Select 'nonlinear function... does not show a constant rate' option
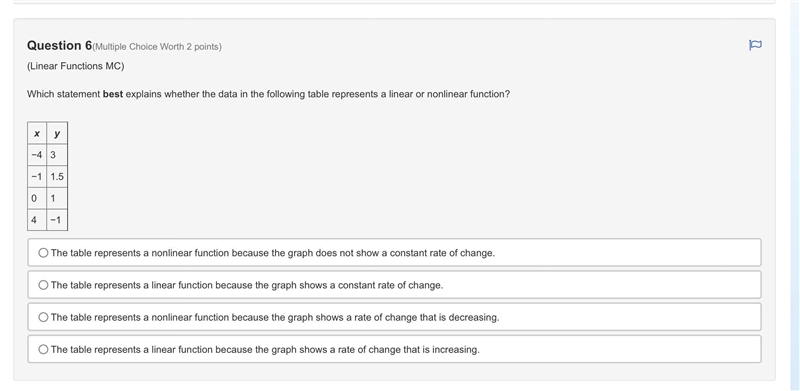 pyautogui.click(x=394, y=253)
